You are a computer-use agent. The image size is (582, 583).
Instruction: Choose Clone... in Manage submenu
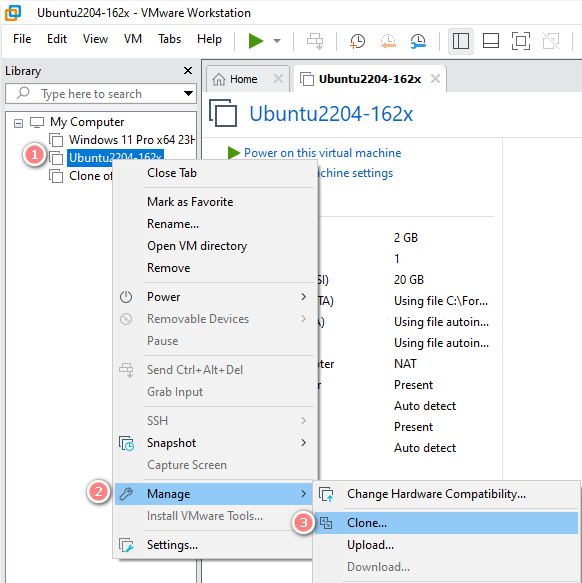pos(446,523)
